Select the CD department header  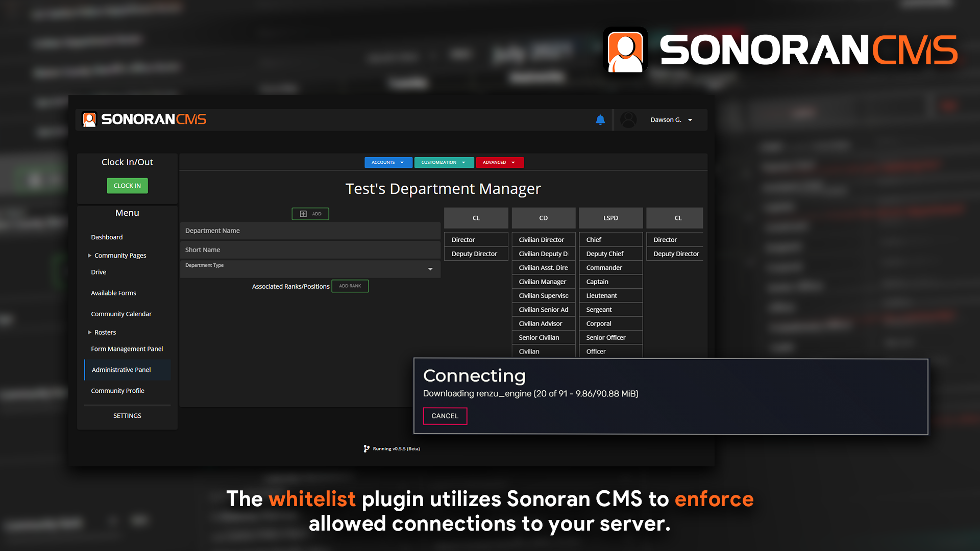(x=544, y=218)
